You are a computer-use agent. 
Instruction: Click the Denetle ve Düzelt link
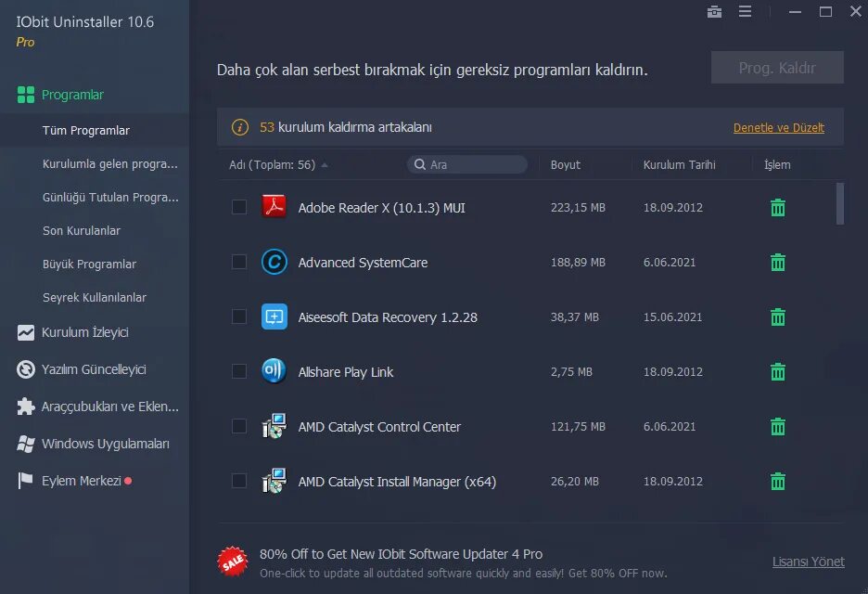778,127
